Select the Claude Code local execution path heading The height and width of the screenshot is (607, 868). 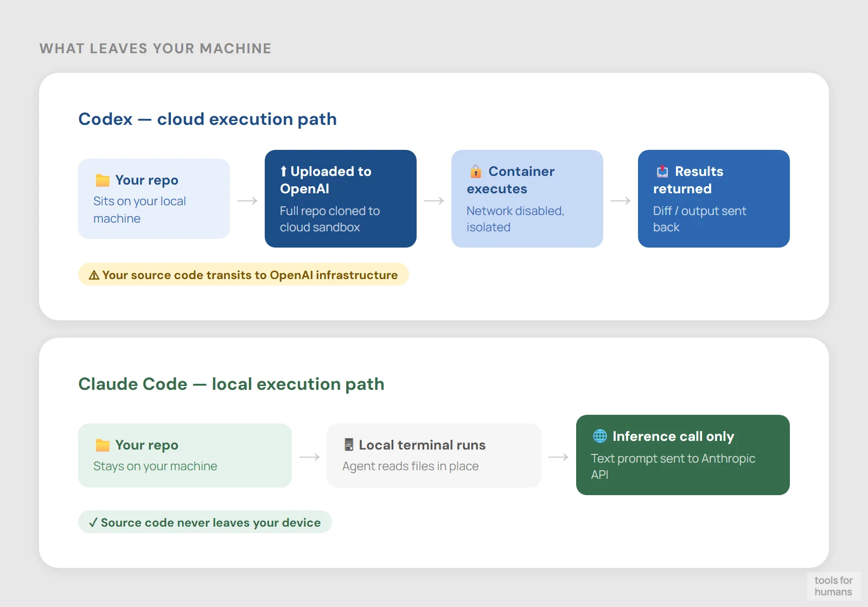point(232,384)
